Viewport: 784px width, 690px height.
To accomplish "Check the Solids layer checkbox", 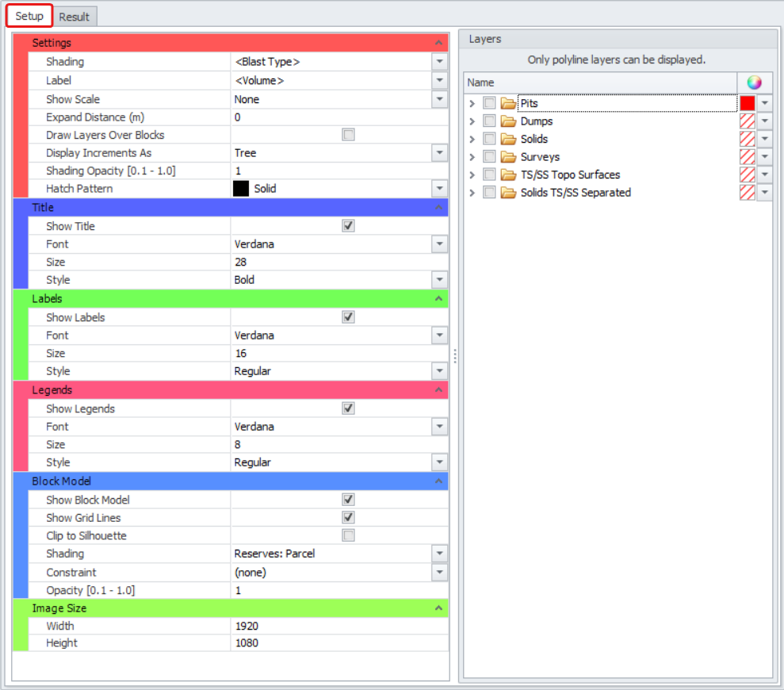I will [489, 139].
